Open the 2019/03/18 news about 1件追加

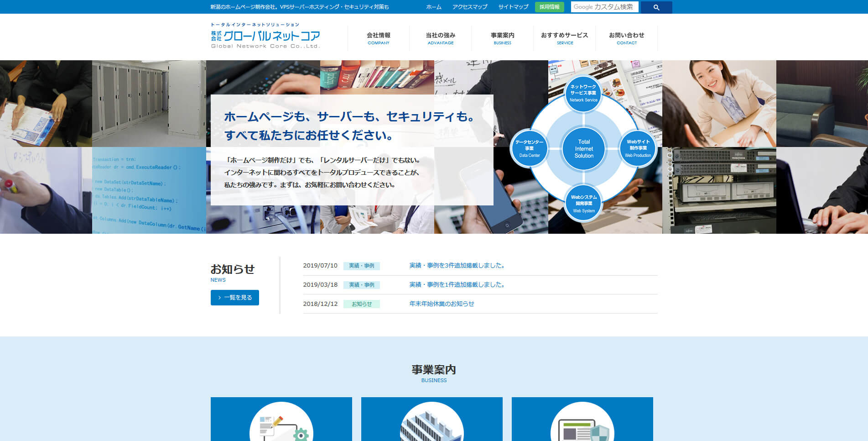(x=457, y=284)
